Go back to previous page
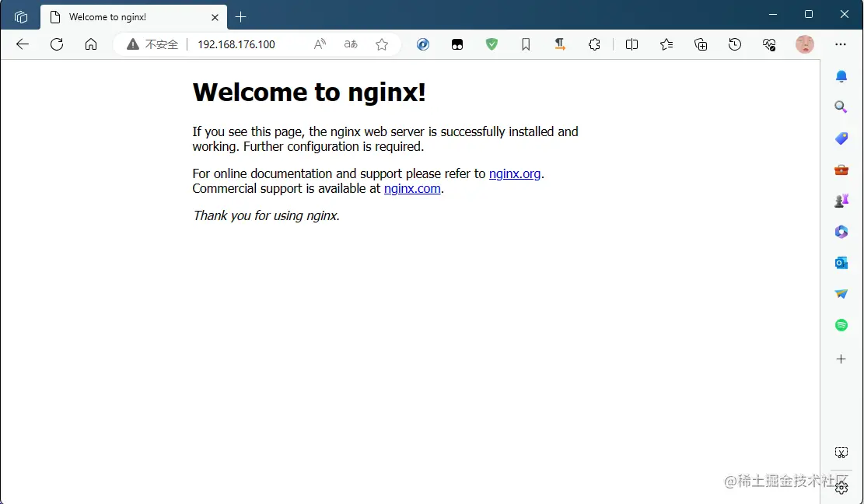The width and height of the screenshot is (864, 504). coord(23,44)
